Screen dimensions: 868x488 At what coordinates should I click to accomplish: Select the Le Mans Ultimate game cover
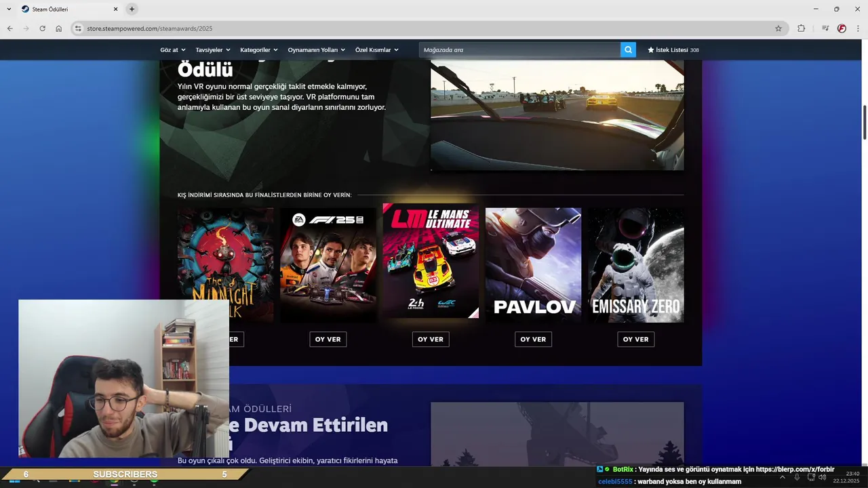[x=431, y=261]
